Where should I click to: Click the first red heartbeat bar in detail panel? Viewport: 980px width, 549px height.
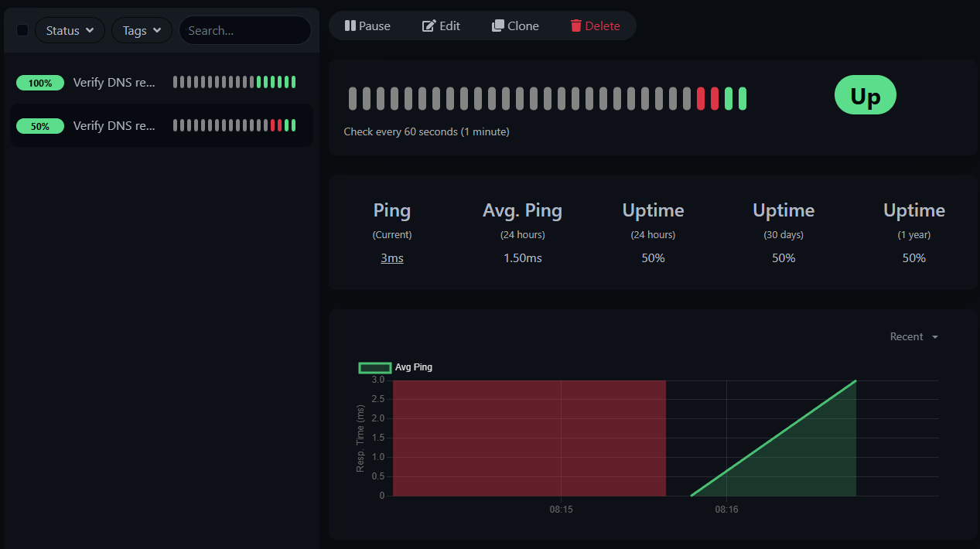point(701,98)
